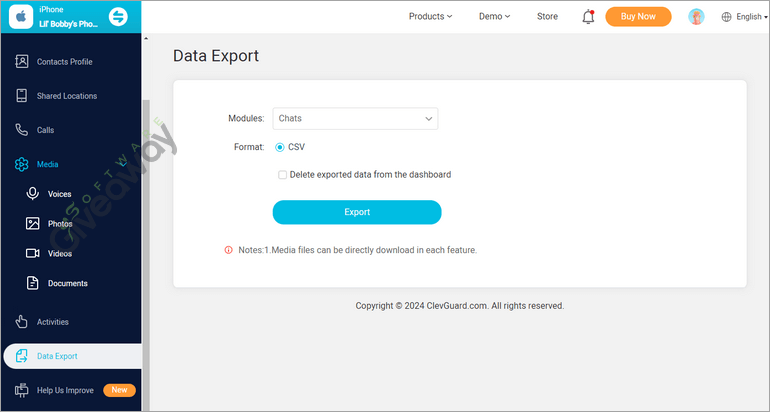The width and height of the screenshot is (770, 412).
Task: Select the CSV format radio button
Action: coord(280,147)
